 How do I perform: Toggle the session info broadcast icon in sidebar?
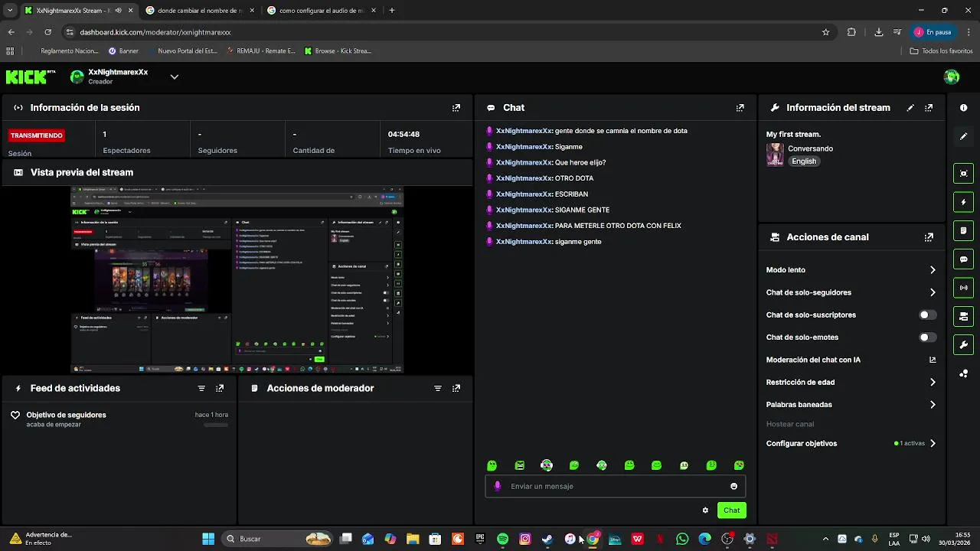coord(963,288)
